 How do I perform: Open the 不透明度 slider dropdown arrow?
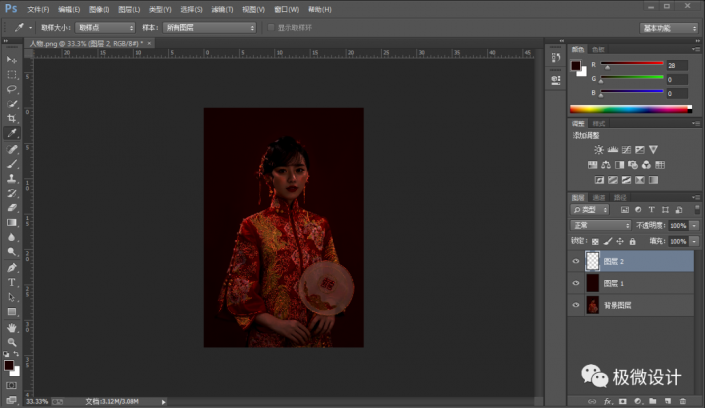tap(694, 225)
